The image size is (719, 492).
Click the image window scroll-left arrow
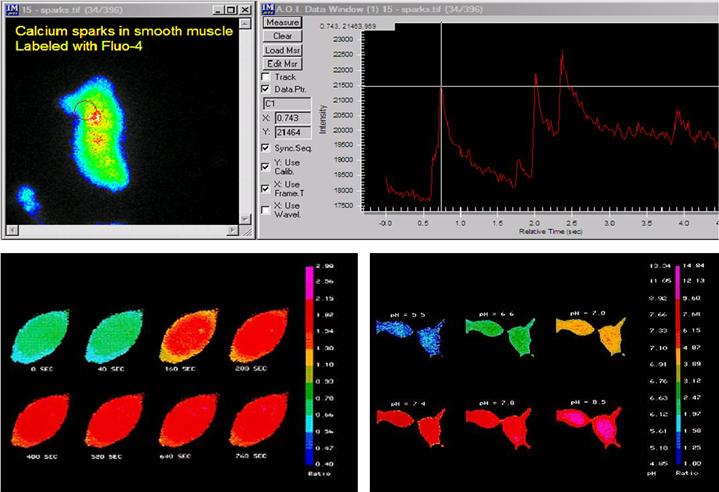click(x=8, y=231)
